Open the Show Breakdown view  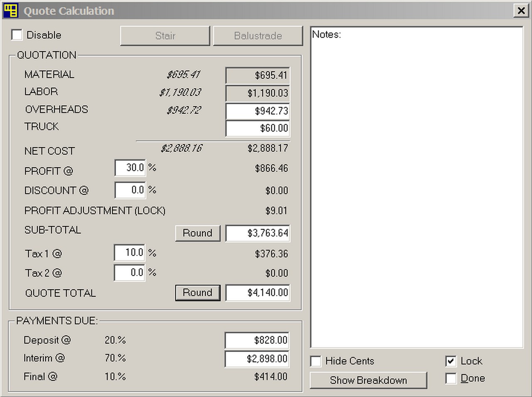(368, 380)
